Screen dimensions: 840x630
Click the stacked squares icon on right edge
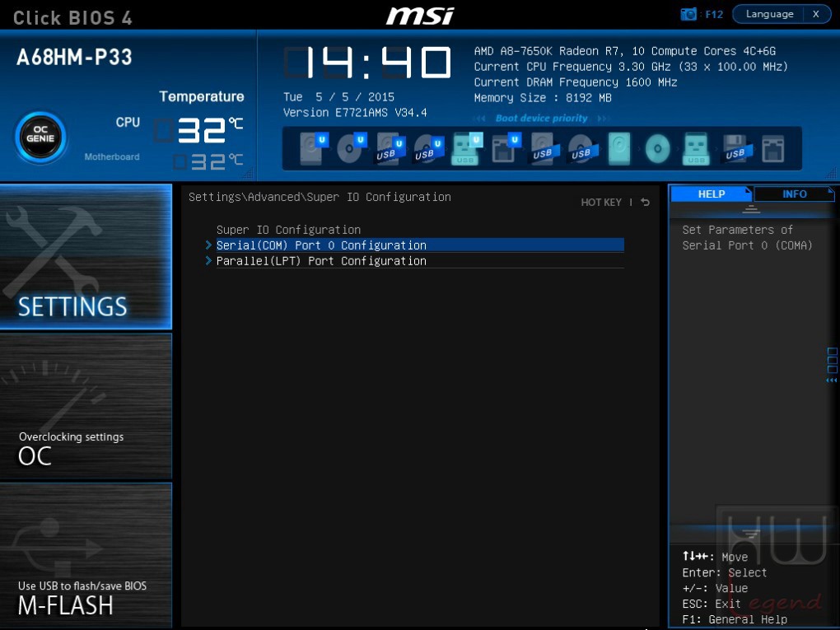click(x=832, y=361)
